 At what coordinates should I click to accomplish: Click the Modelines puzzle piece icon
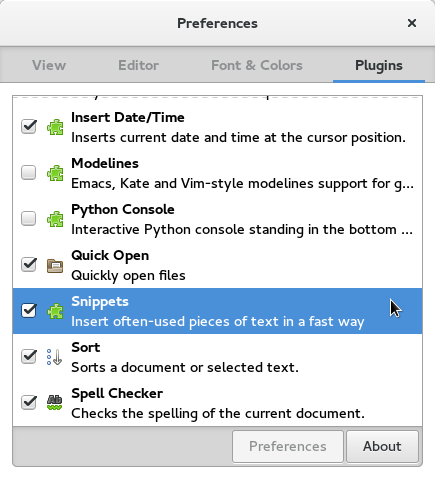pyautogui.click(x=55, y=173)
